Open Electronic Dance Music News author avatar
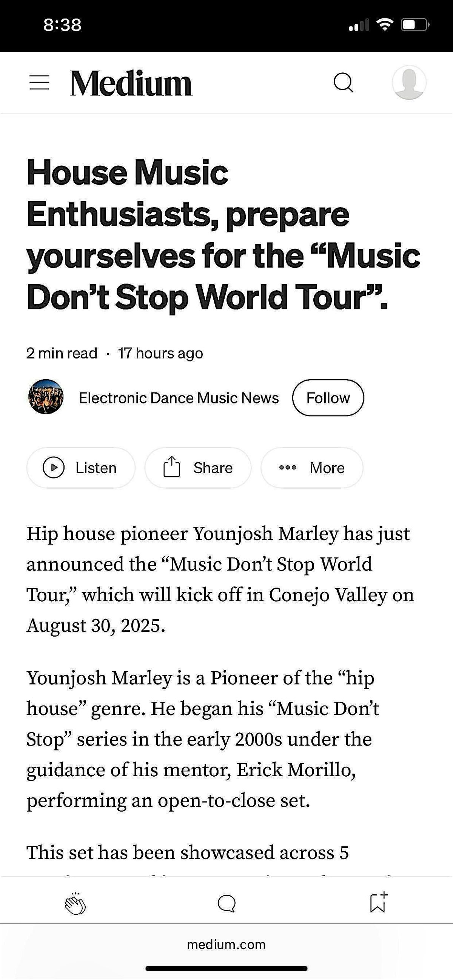The width and height of the screenshot is (453, 980). coord(46,397)
